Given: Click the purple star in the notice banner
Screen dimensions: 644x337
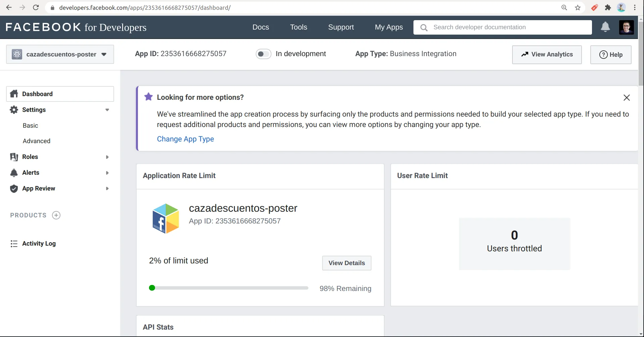Looking at the screenshot, I should 148,97.
